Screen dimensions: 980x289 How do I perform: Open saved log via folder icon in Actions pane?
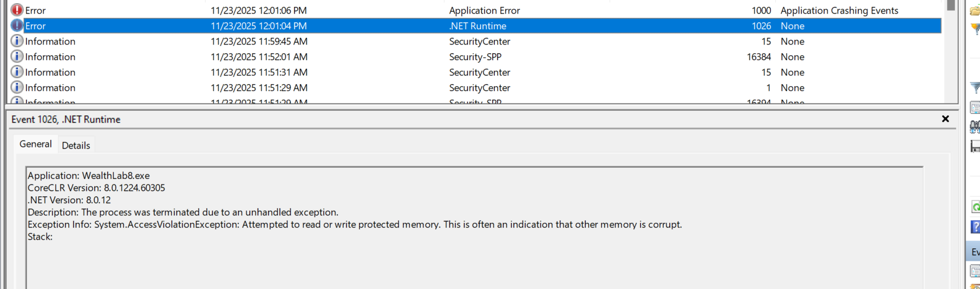pyautogui.click(x=975, y=11)
